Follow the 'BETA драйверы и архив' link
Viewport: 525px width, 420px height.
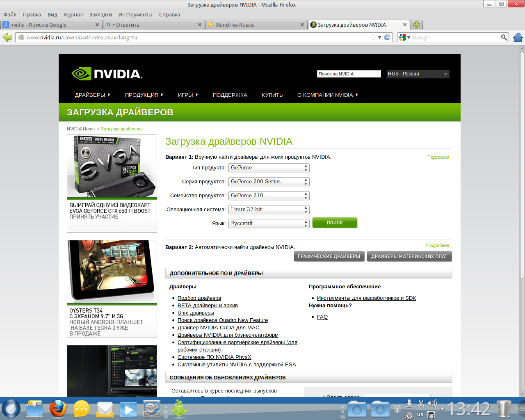pyautogui.click(x=208, y=306)
